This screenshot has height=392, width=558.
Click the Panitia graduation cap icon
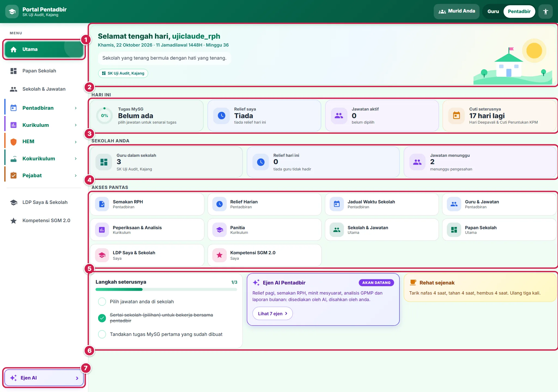219,230
